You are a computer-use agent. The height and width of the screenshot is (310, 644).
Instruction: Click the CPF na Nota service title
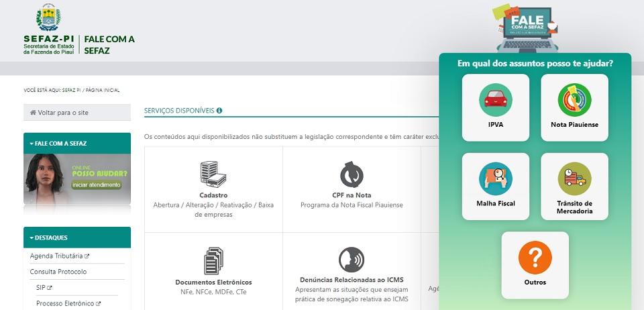click(352, 195)
